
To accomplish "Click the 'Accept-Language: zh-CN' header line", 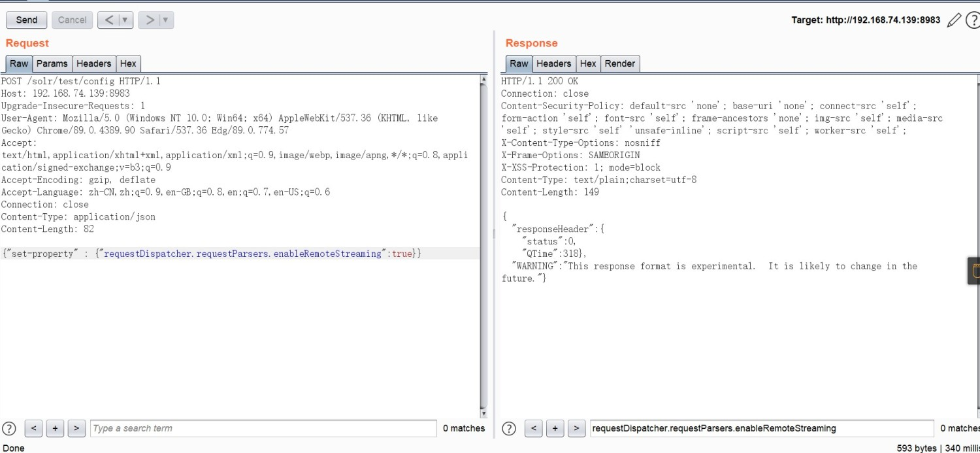I will tap(165, 192).
